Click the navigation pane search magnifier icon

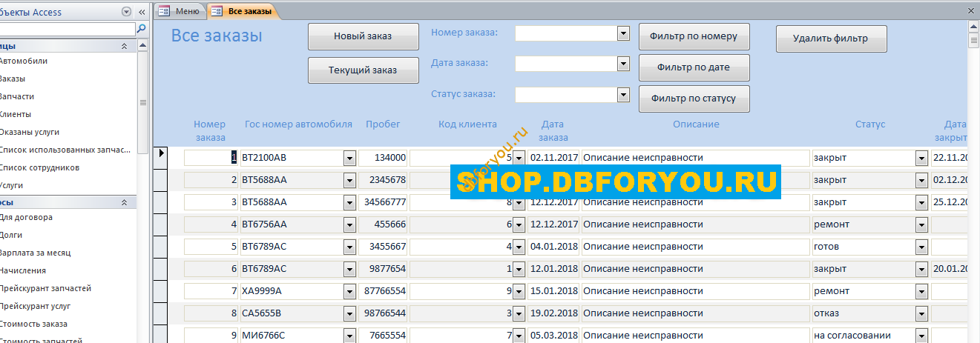(142, 29)
